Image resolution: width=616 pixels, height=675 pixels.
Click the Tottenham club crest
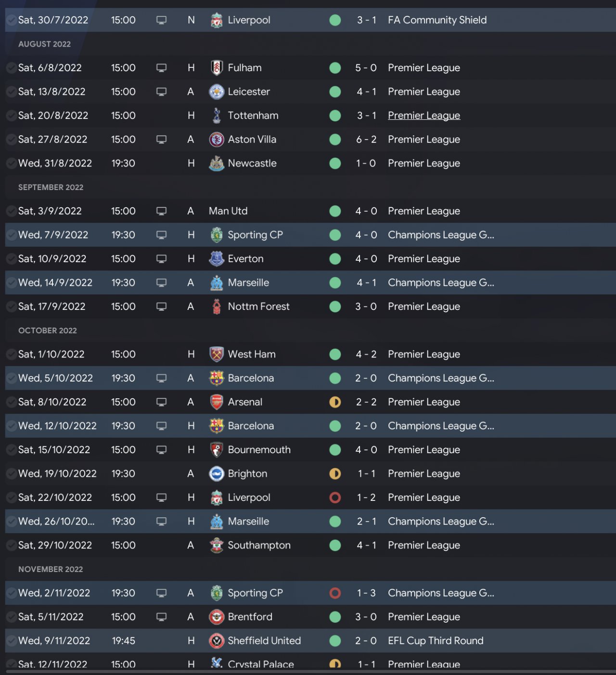pos(217,115)
